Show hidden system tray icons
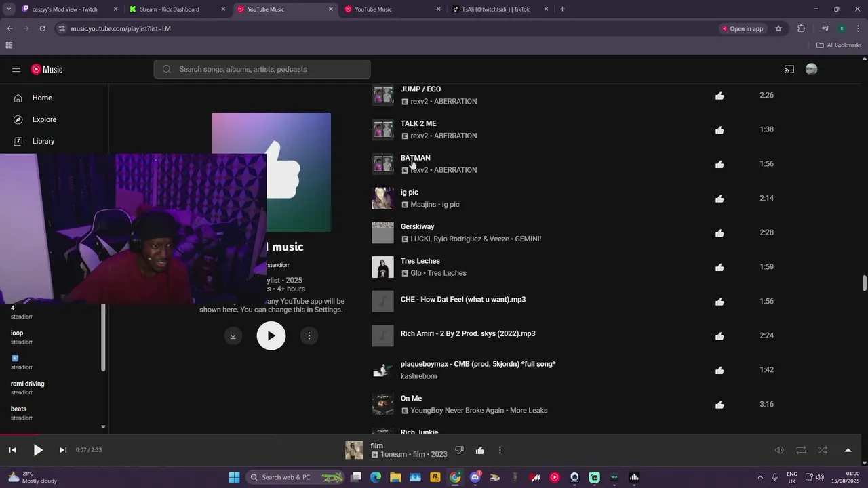This screenshot has width=868, height=488. (759, 477)
